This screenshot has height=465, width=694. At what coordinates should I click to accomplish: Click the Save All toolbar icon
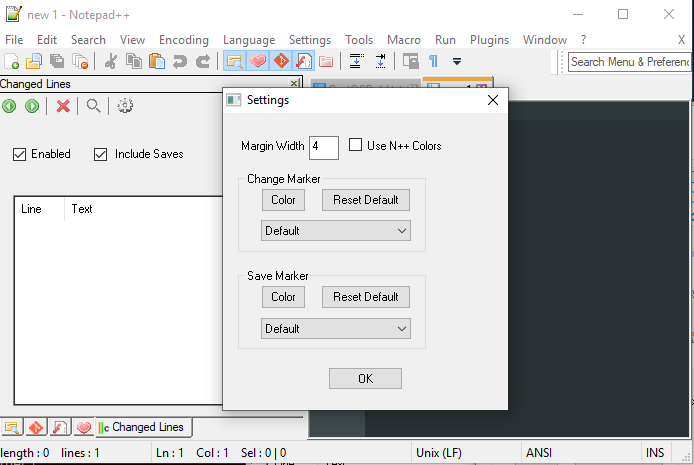57,61
